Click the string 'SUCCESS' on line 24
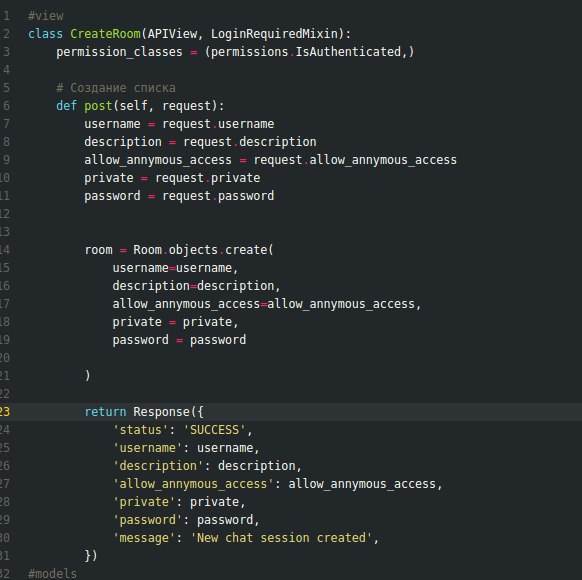 [x=215, y=430]
